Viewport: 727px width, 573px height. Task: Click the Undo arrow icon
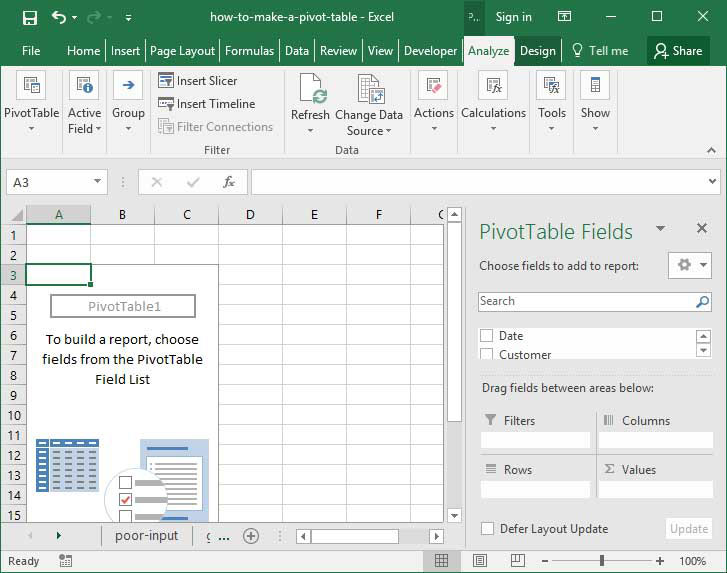(58, 17)
